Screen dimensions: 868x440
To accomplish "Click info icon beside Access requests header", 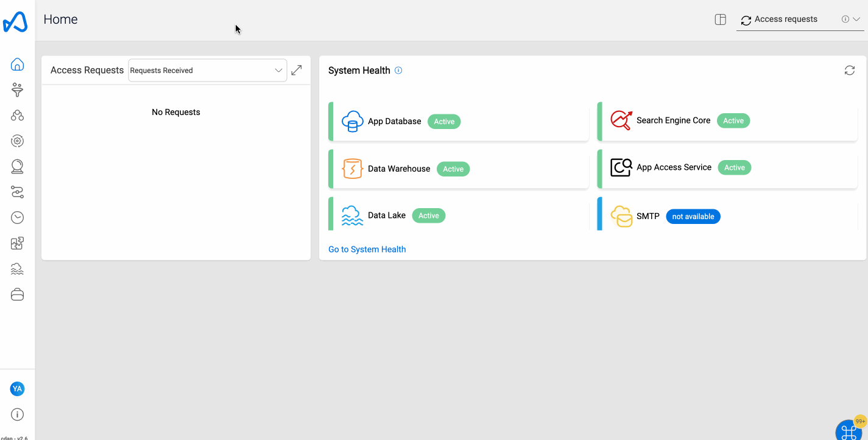I will (845, 19).
